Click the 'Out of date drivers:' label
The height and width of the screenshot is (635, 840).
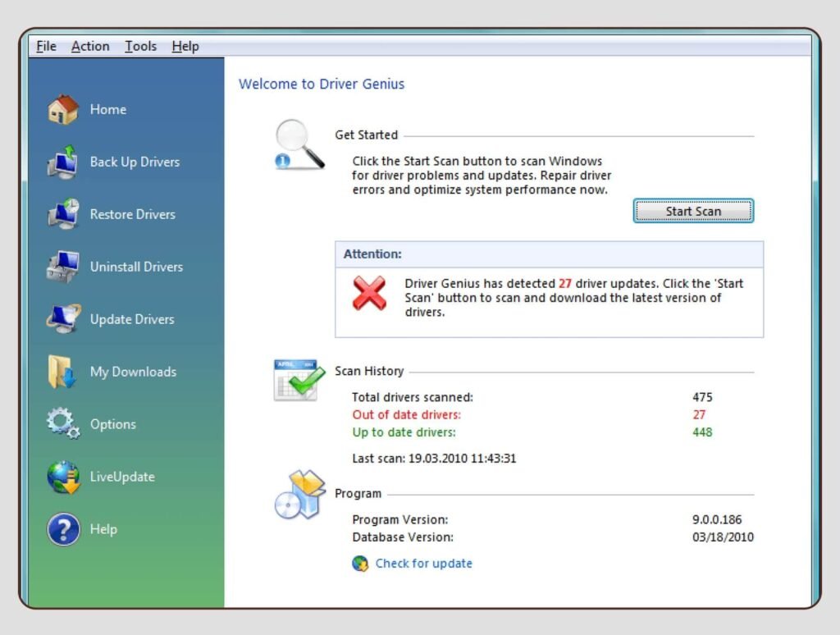point(407,415)
